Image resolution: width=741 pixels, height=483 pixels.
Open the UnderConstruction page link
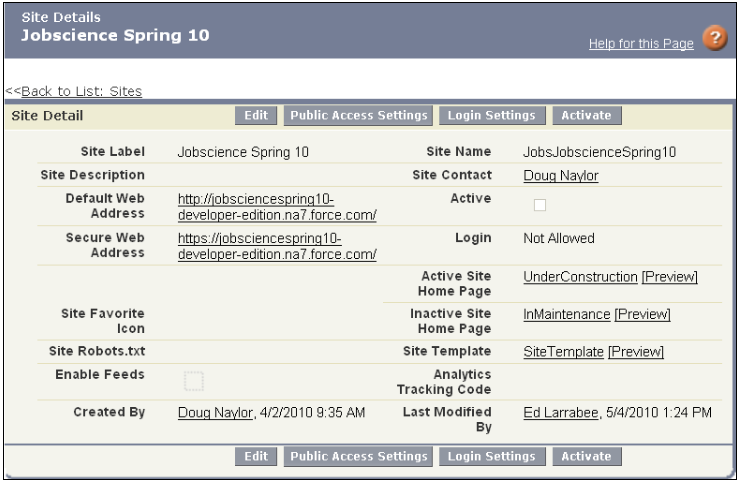point(580,276)
